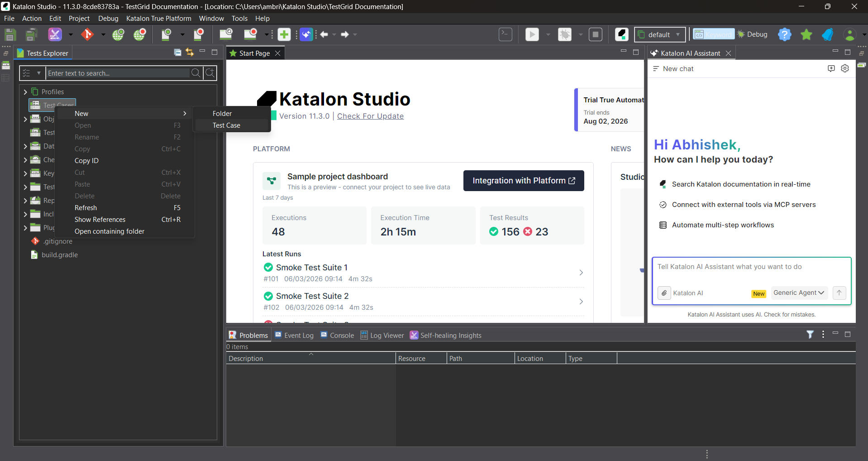
Task: Click the Integration with Platform button
Action: pos(524,181)
